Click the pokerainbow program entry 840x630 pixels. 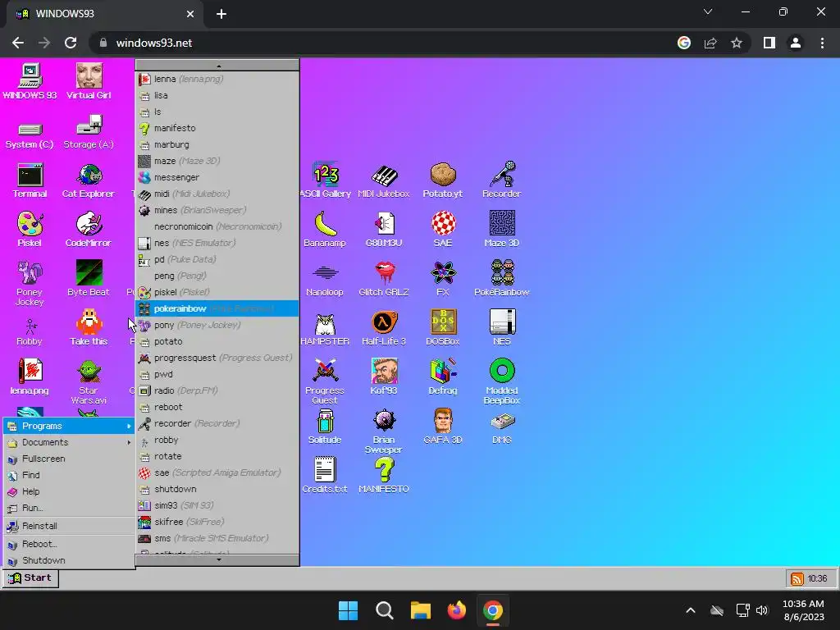click(217, 308)
